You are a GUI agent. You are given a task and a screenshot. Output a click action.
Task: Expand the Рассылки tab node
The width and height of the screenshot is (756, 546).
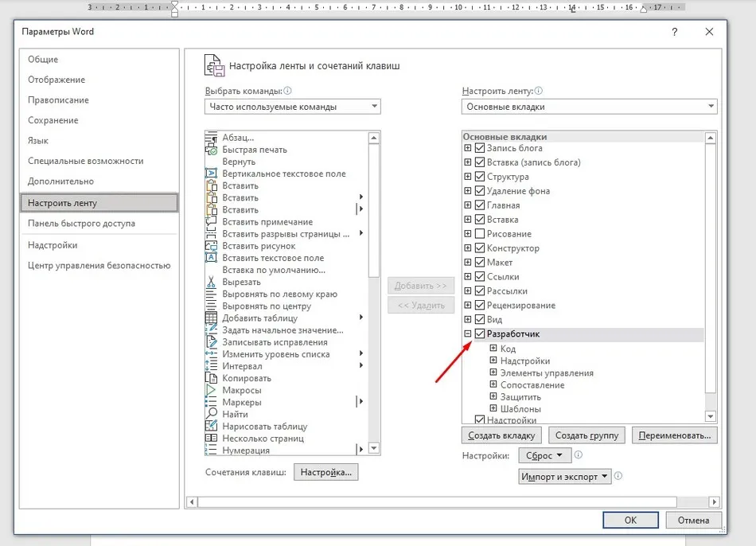pos(468,291)
